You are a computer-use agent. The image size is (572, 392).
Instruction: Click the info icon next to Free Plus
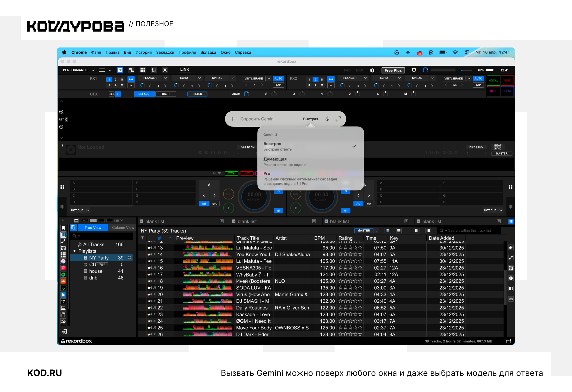[372, 70]
